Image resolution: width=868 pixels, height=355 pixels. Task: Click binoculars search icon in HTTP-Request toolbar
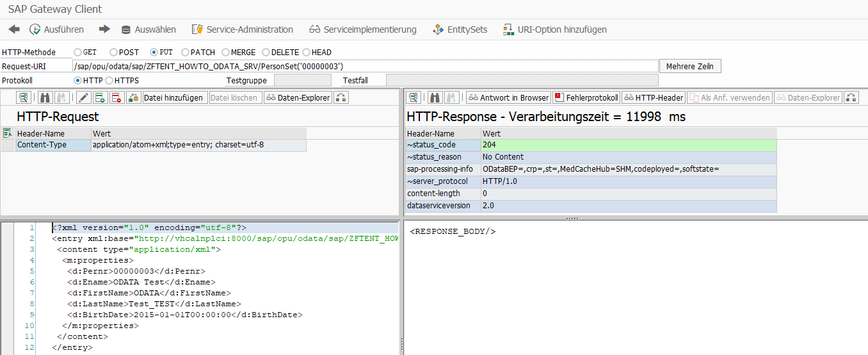(45, 97)
